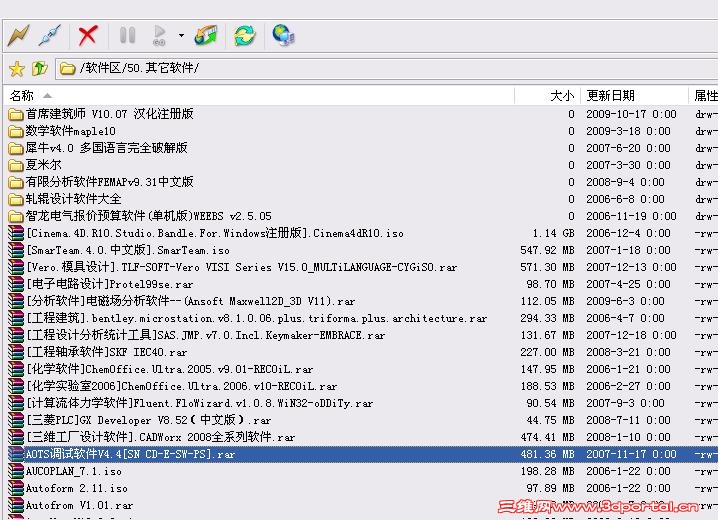The height and width of the screenshot is (520, 718).
Task: Click date 2008-7-11 0:00
Action: point(628,420)
